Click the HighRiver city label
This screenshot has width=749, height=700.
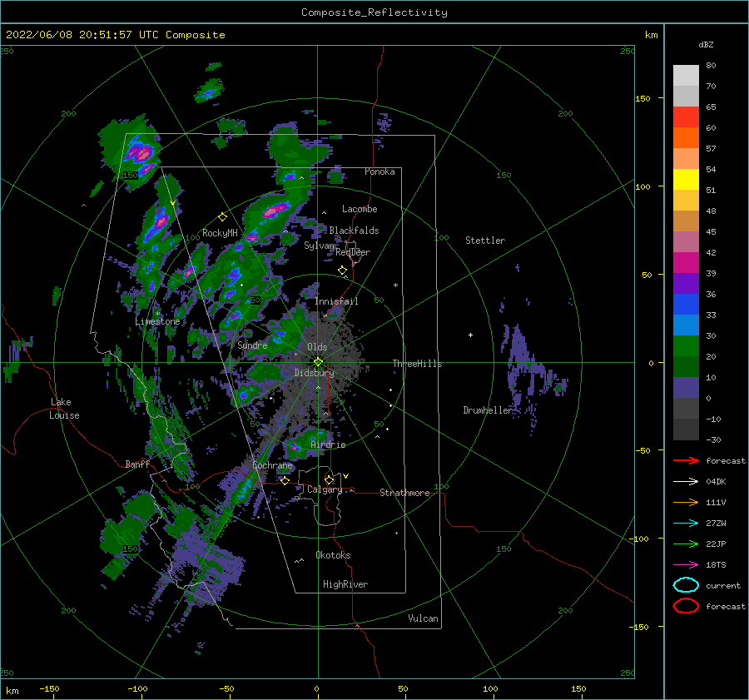[345, 584]
